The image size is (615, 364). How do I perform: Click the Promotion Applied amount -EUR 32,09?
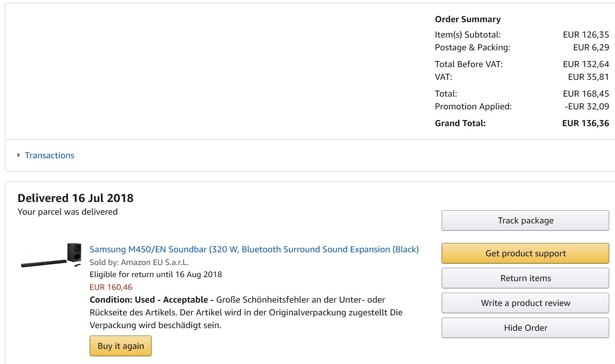point(586,106)
